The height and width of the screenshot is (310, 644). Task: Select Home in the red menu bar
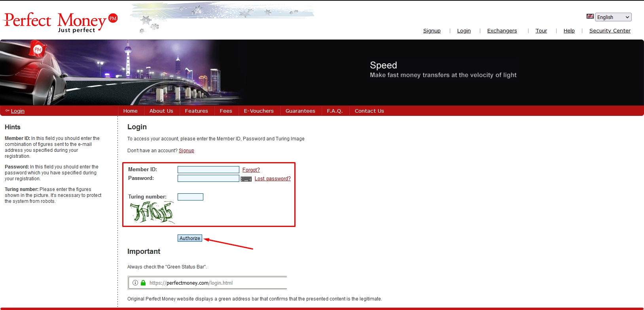tap(130, 111)
